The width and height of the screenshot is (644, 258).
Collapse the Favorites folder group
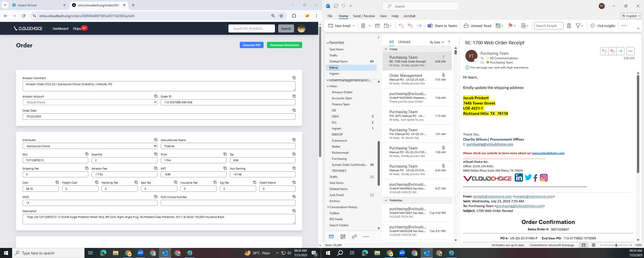click(328, 43)
